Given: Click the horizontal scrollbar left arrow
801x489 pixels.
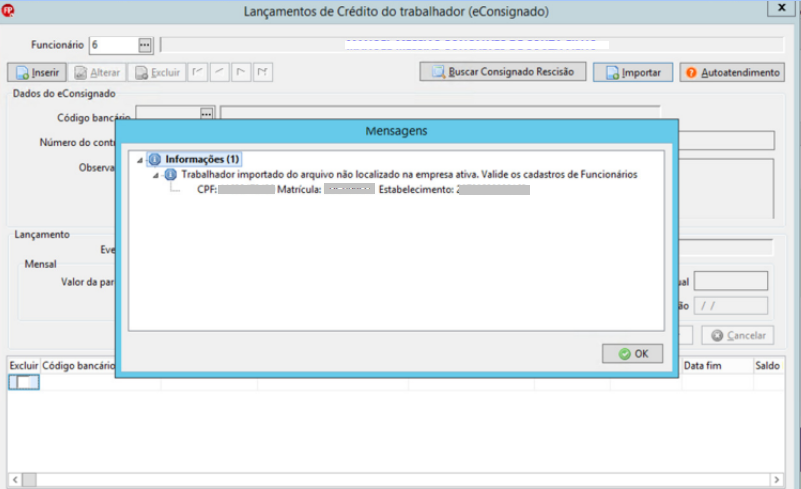Looking at the screenshot, I should click(x=15, y=480).
